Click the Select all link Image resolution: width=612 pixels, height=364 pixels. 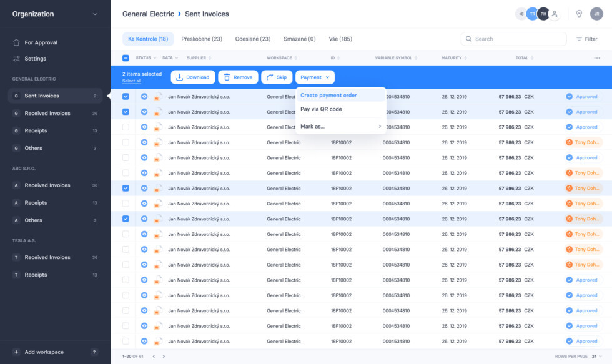131,81
